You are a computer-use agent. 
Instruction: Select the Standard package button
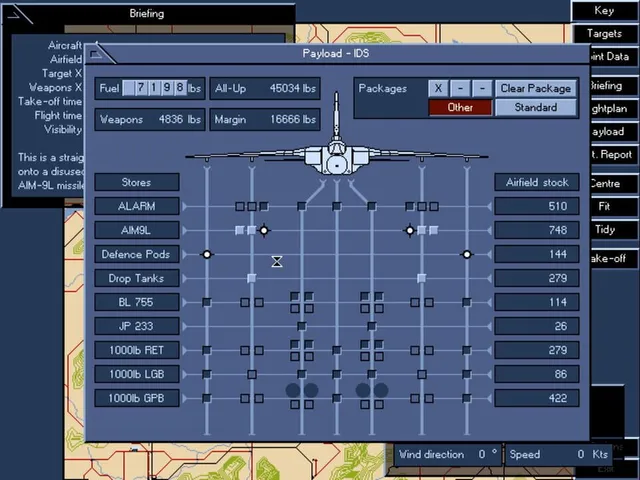tap(536, 108)
